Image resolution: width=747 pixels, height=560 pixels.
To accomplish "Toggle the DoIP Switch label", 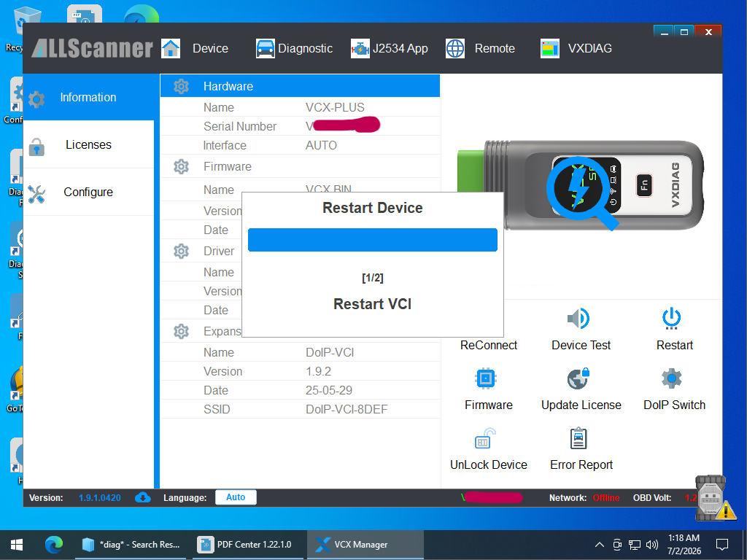I will pyautogui.click(x=675, y=405).
